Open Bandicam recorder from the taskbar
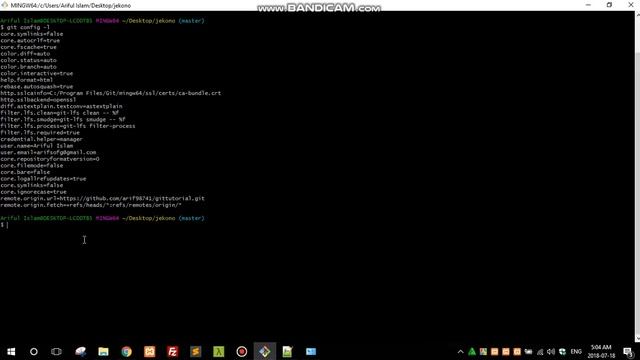The image size is (640, 360). pyautogui.click(x=242, y=351)
